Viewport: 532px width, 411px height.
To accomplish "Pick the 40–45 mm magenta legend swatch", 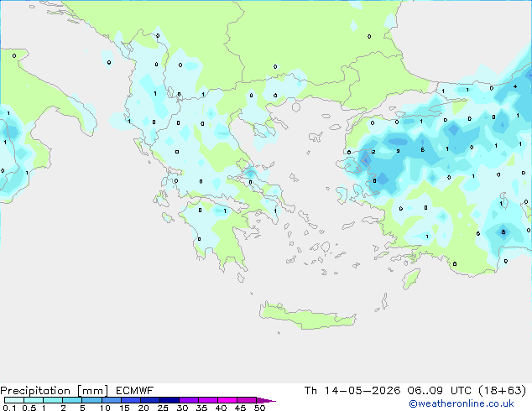I will point(227,400).
